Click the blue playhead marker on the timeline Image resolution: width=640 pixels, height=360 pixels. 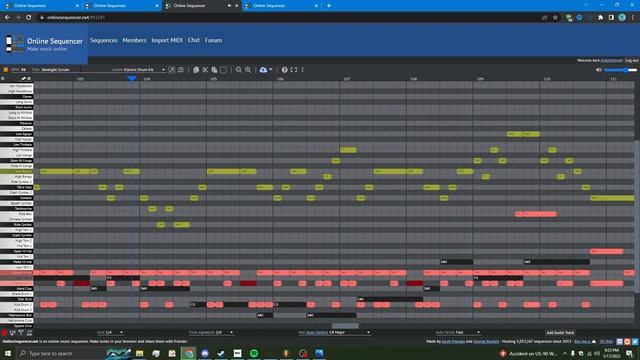[132, 78]
